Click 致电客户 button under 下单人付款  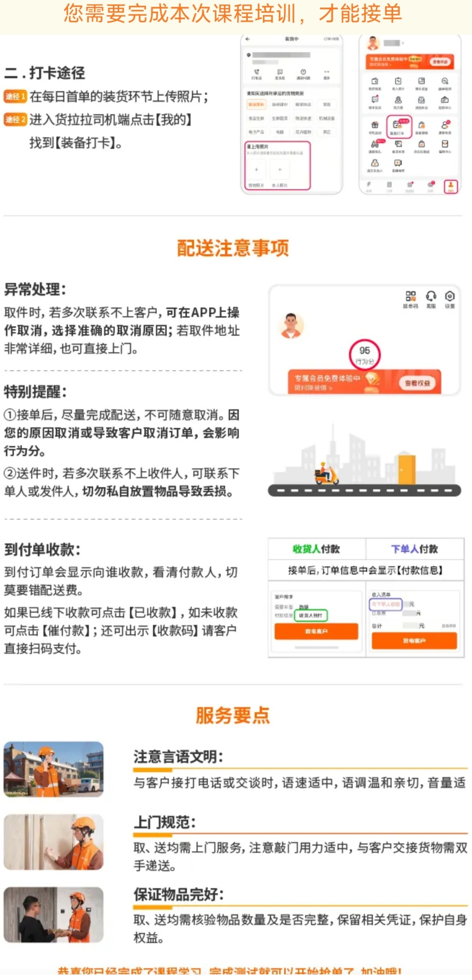[414, 641]
